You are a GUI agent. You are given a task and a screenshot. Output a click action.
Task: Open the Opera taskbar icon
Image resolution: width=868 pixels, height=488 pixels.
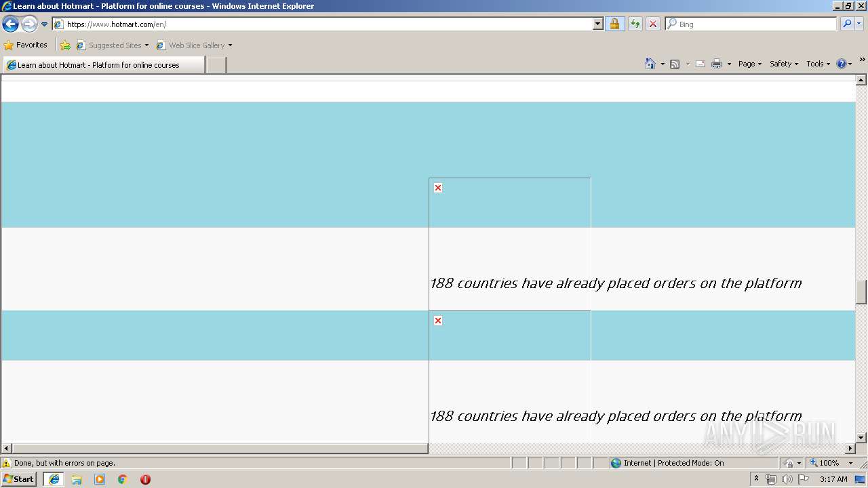click(x=145, y=479)
